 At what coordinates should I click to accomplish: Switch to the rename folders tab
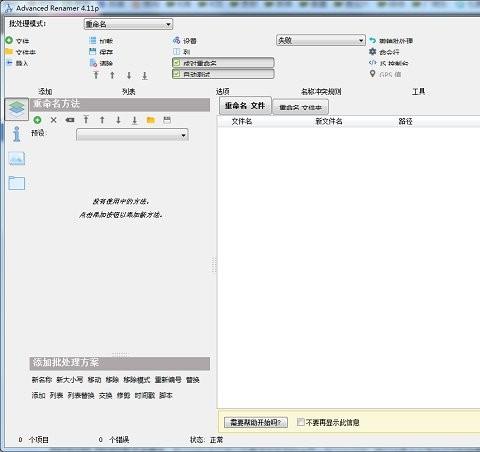click(300, 107)
